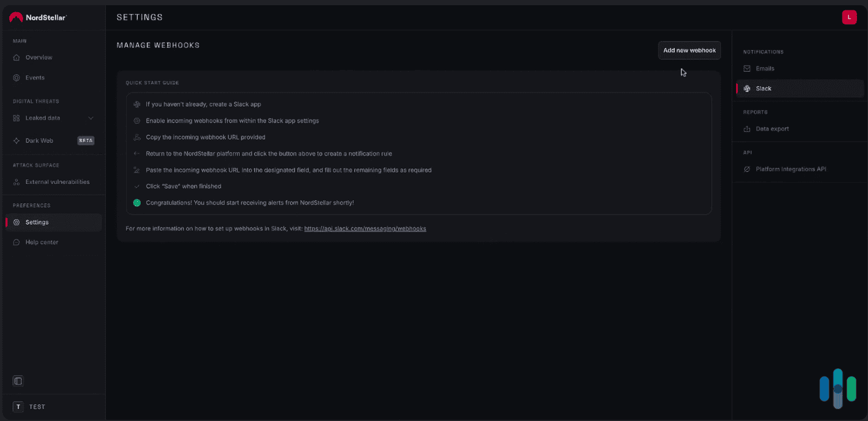
Task: Click the green Congratulations status dot
Action: pos(137,203)
